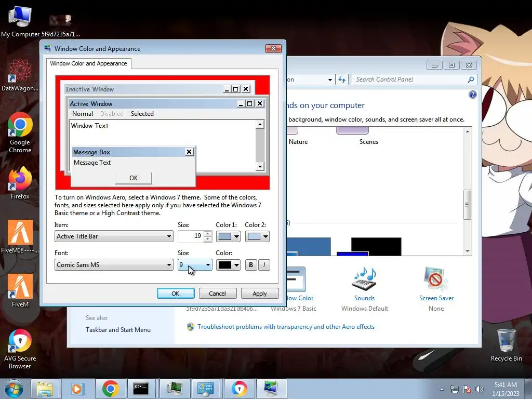
Task: Increase item size with stepper up arrow
Action: [x=208, y=233]
